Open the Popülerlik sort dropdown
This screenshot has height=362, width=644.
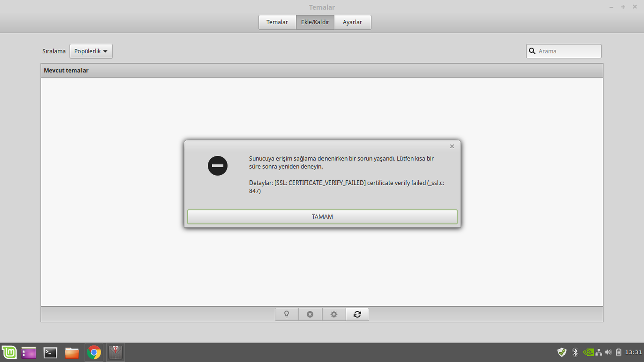[x=91, y=51]
